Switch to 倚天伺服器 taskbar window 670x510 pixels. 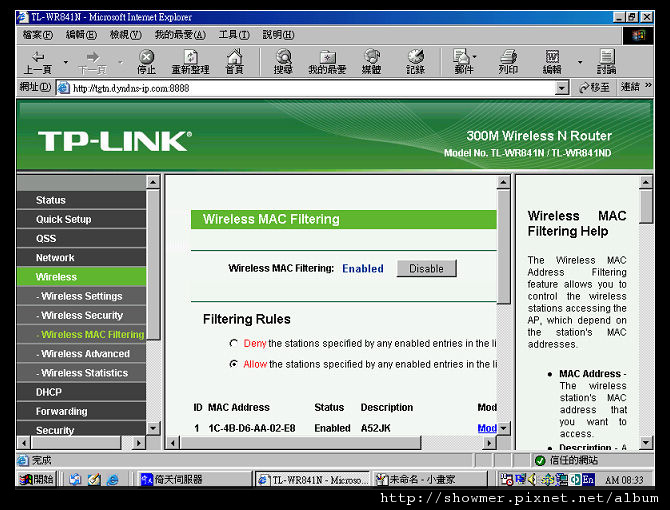(x=195, y=479)
